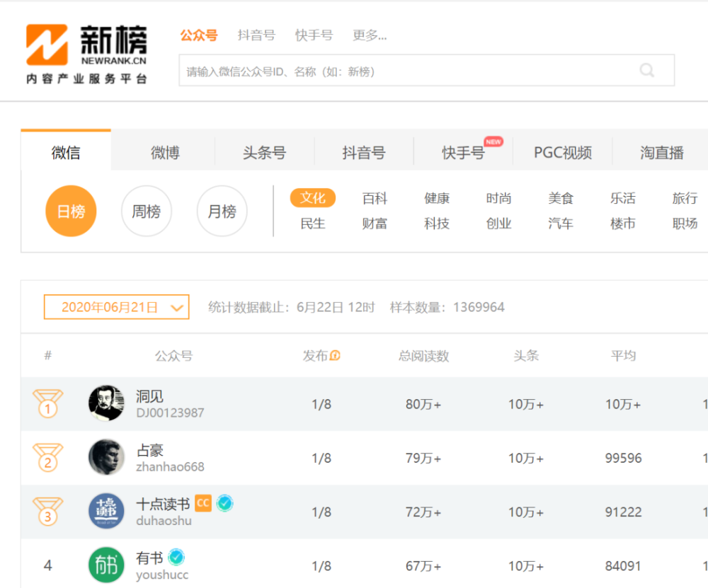Click the CC badge next to 十点读书

click(203, 503)
